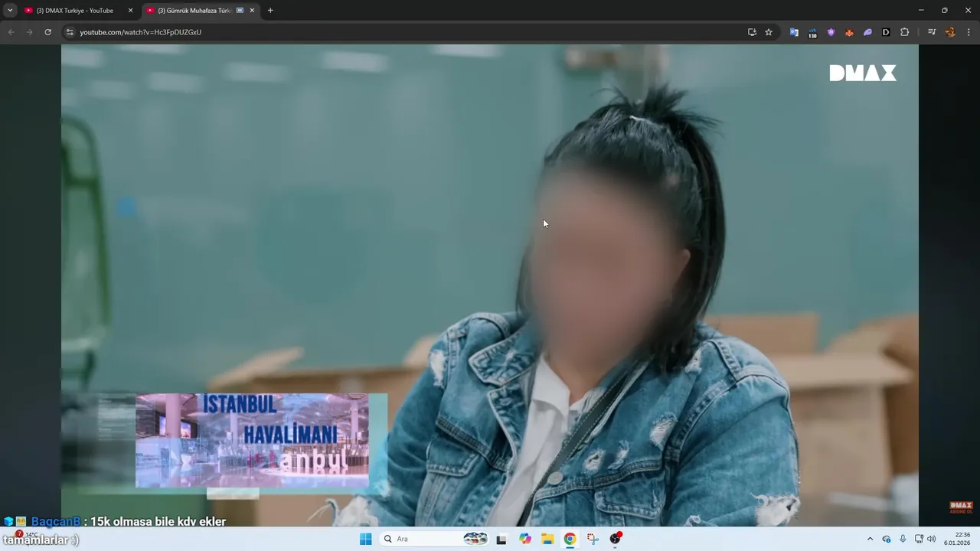The image size is (980, 551).
Task: Click the microphone tray icon
Action: click(x=903, y=539)
